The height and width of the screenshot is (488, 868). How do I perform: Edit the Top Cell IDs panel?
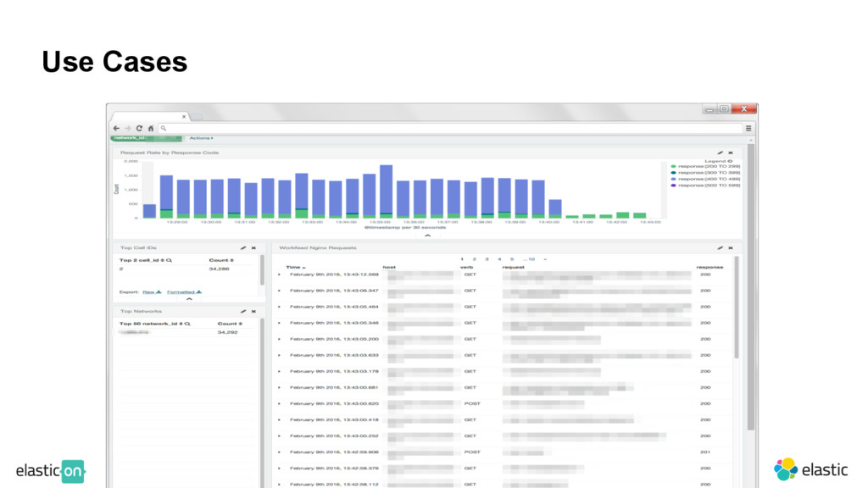pyautogui.click(x=243, y=248)
